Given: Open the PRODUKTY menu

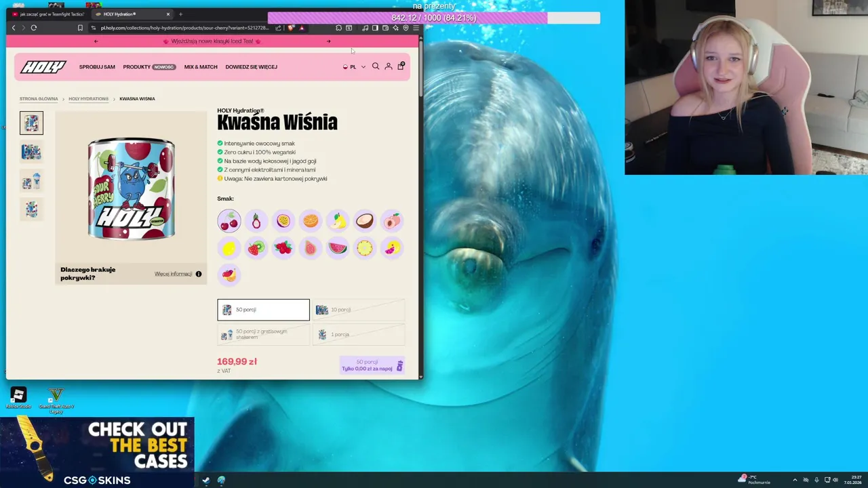Looking at the screenshot, I should point(149,67).
